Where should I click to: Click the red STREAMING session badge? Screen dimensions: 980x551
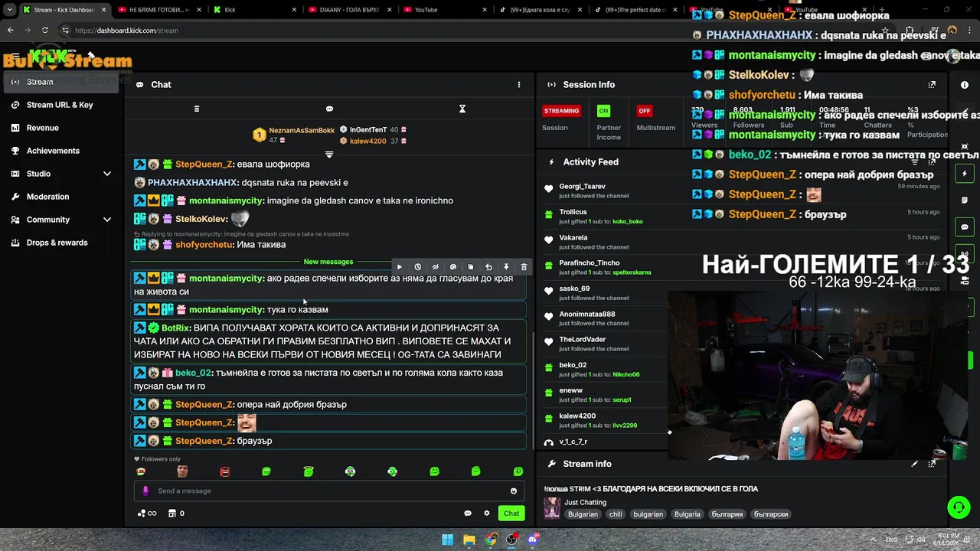561,111
